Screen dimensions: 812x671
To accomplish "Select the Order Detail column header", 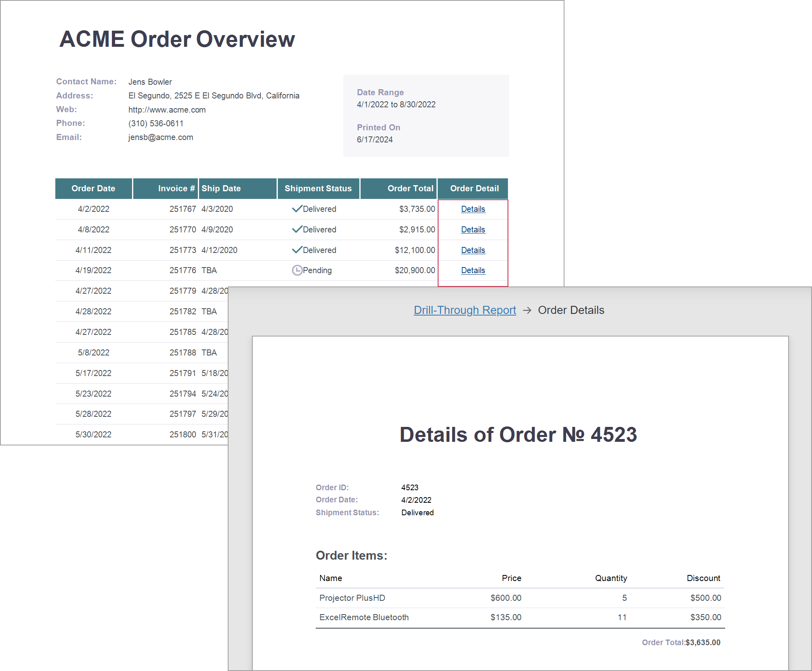I will [x=473, y=188].
